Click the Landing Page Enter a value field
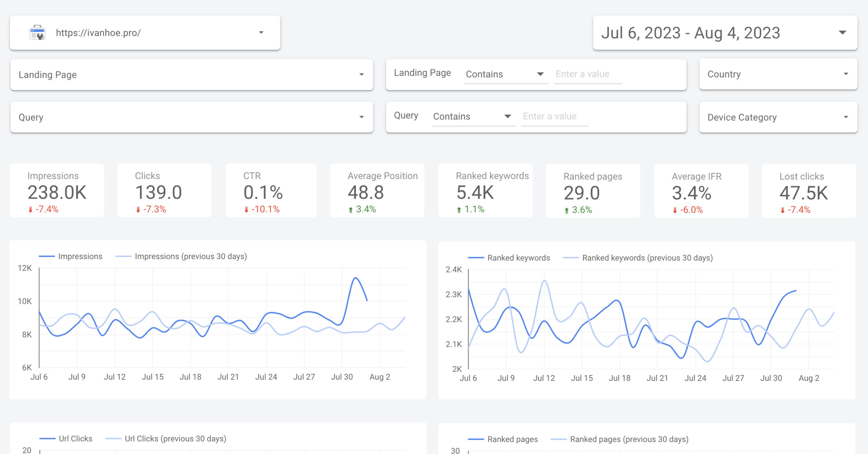Screen dimensions: 868x454 click(588, 74)
